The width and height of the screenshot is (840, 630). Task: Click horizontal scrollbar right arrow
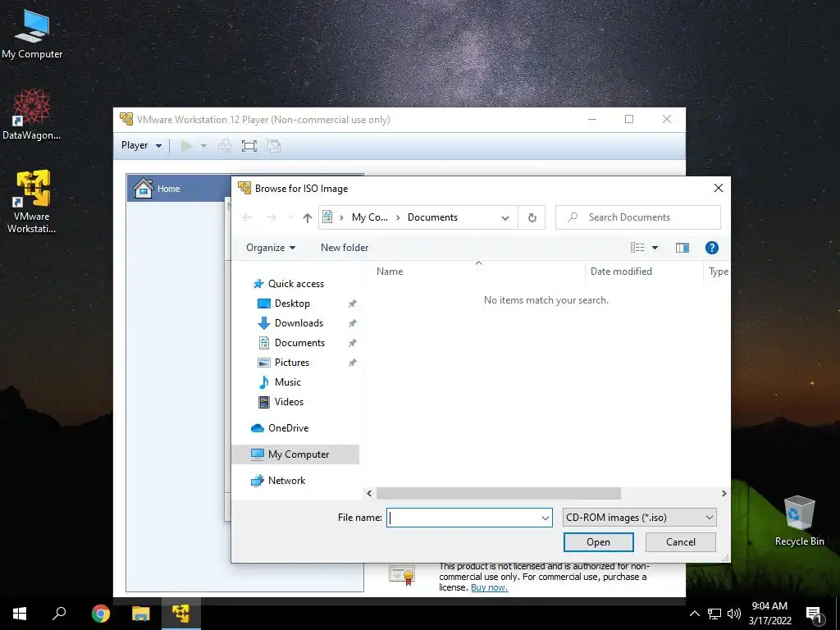[x=724, y=493]
